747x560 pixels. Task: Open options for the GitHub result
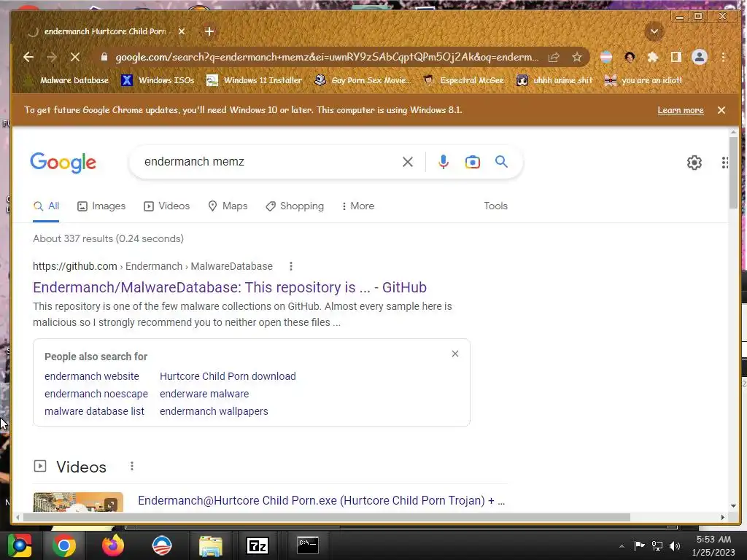point(291,266)
